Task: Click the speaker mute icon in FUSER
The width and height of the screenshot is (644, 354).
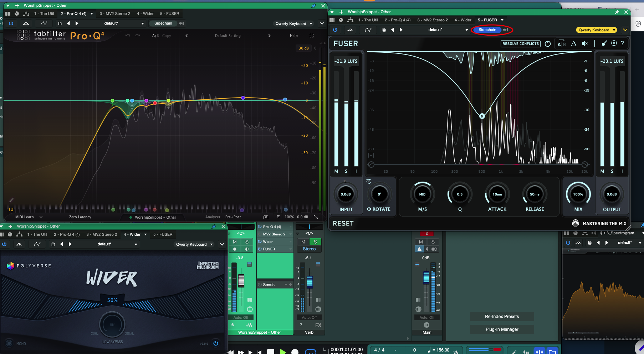Action: pos(585,43)
